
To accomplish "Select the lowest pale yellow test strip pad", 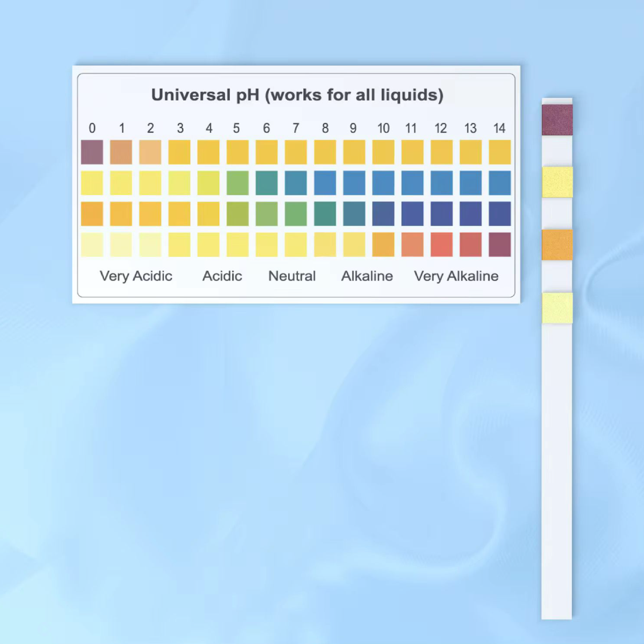I will [x=557, y=308].
